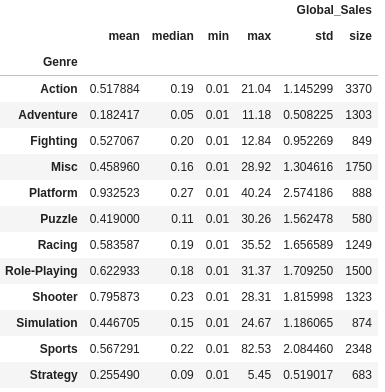Screen dimensions: 385x392
Task: Click the Misc std value 1.304616
Action: (x=308, y=167)
